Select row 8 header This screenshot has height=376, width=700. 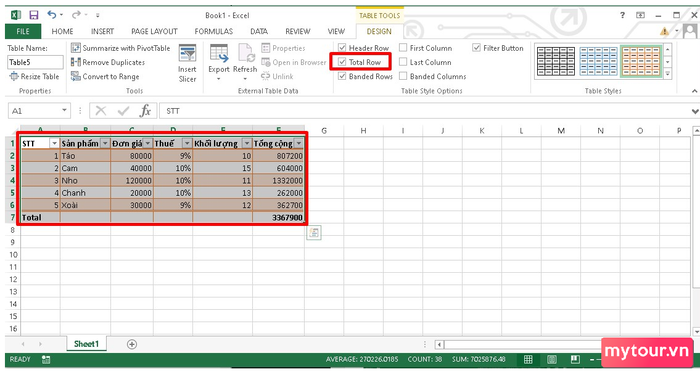click(x=12, y=230)
